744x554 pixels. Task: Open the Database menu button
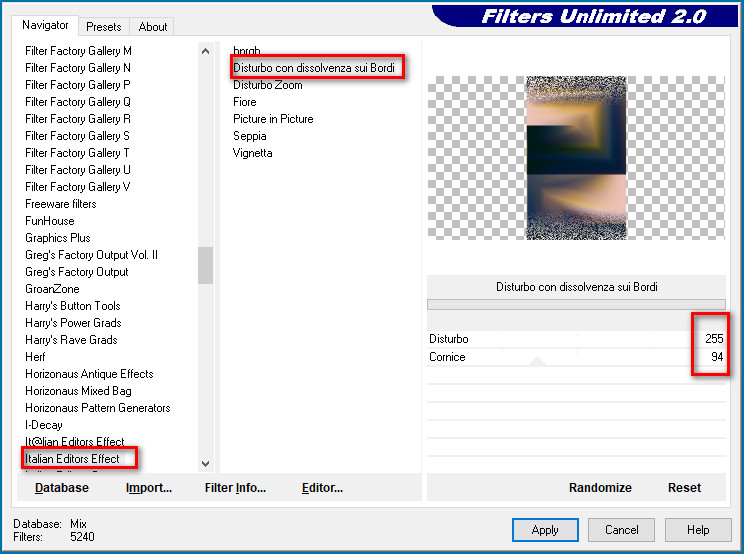pyautogui.click(x=62, y=488)
